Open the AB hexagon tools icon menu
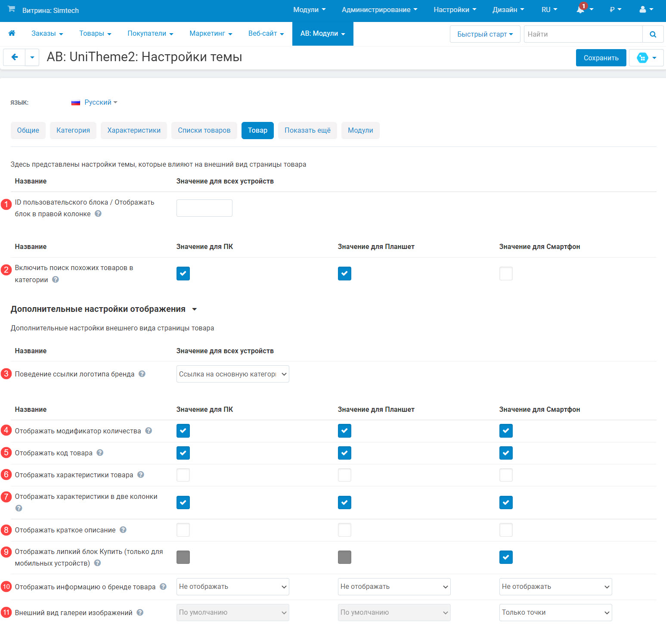The height and width of the screenshot is (644, 666). click(646, 58)
